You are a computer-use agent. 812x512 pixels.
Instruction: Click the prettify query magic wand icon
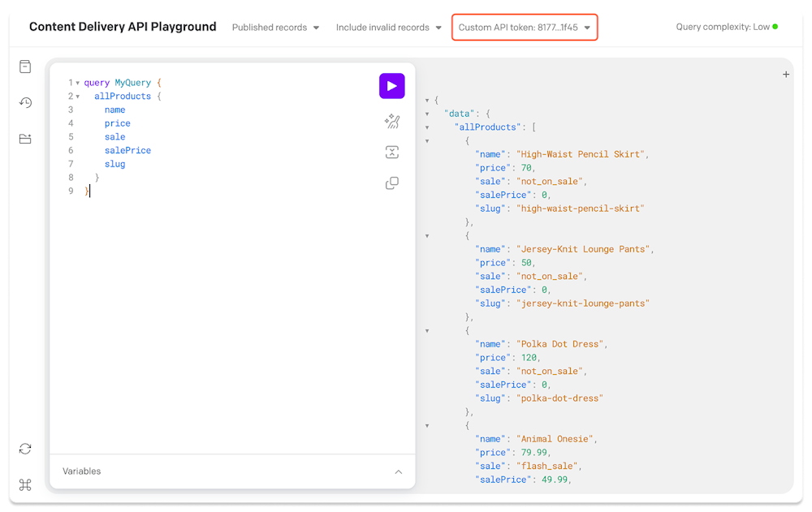click(391, 122)
